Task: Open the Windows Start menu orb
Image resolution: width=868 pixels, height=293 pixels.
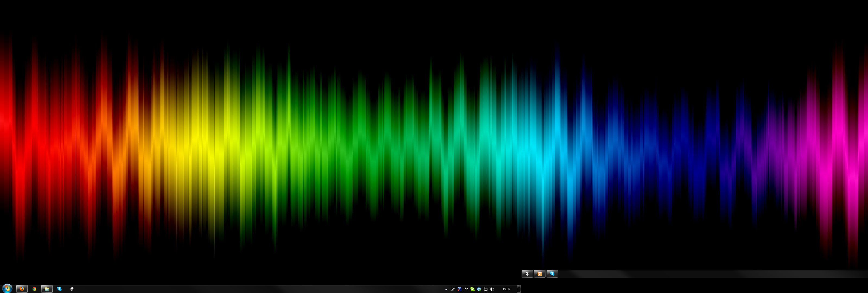Action: [7, 288]
